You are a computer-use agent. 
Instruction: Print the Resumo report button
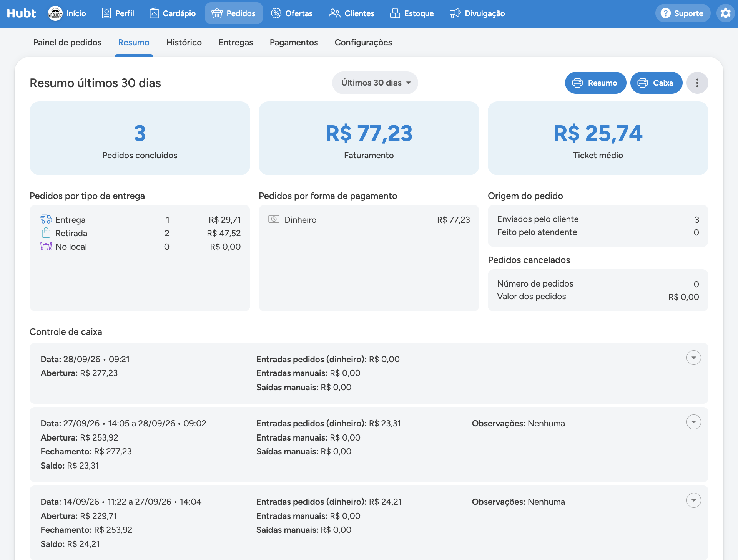click(x=595, y=83)
